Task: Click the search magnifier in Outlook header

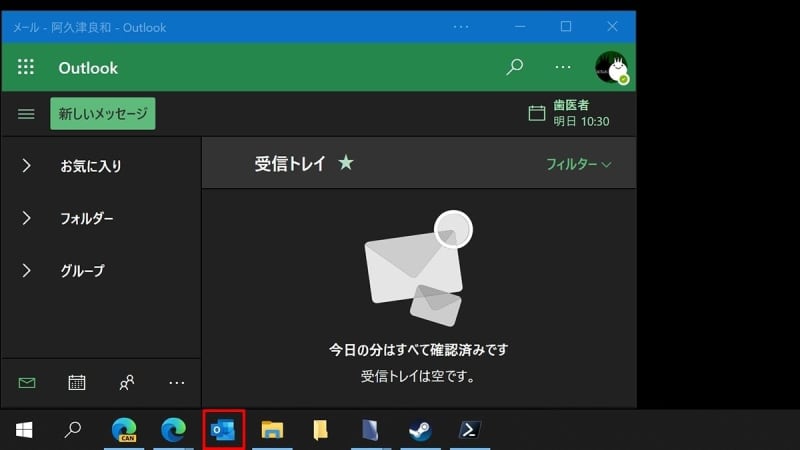Action: click(514, 67)
